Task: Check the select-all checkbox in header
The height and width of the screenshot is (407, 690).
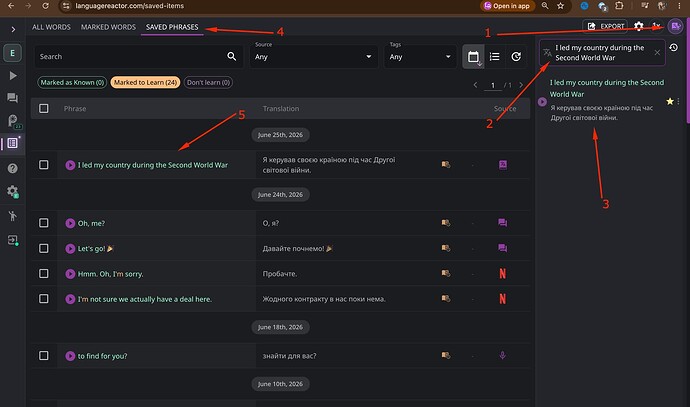Action: [44, 108]
